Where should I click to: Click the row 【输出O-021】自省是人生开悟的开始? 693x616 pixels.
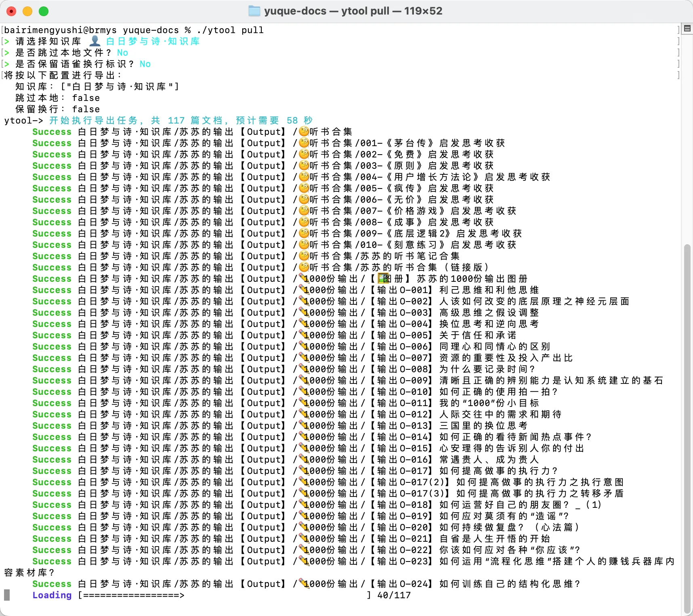click(x=291, y=538)
